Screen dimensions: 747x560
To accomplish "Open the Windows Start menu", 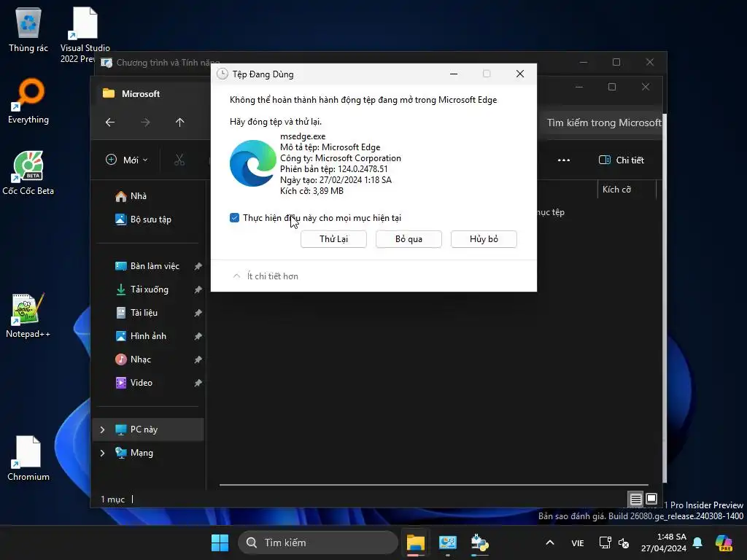I will click(220, 542).
